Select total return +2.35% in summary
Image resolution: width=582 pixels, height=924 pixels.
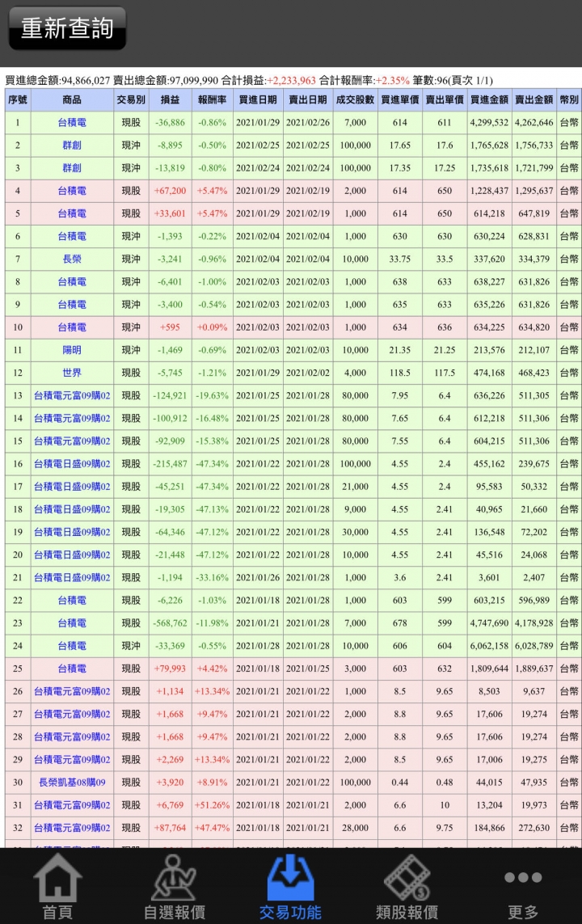392,80
